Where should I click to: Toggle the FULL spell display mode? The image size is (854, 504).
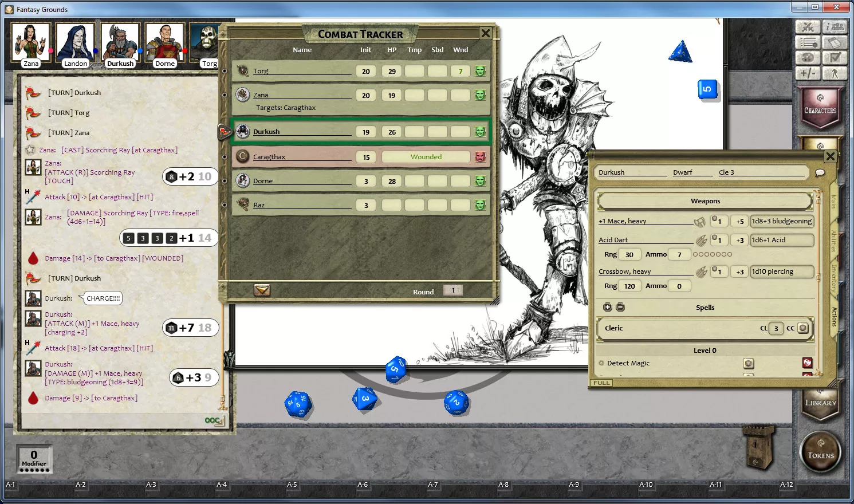click(x=602, y=383)
